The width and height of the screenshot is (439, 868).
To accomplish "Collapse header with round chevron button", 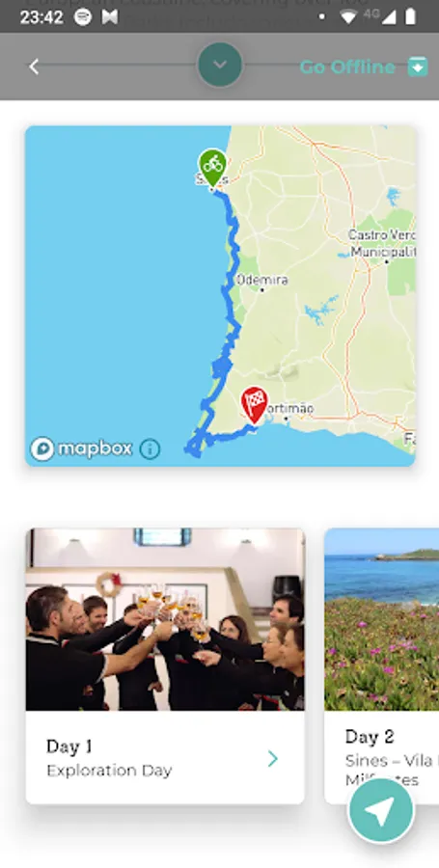I will click(x=220, y=65).
